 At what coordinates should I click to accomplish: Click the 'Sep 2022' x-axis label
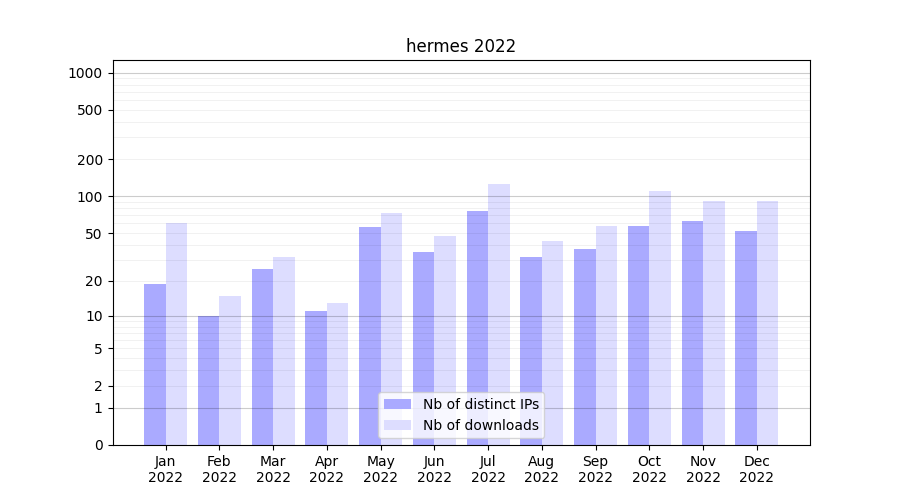(595, 469)
